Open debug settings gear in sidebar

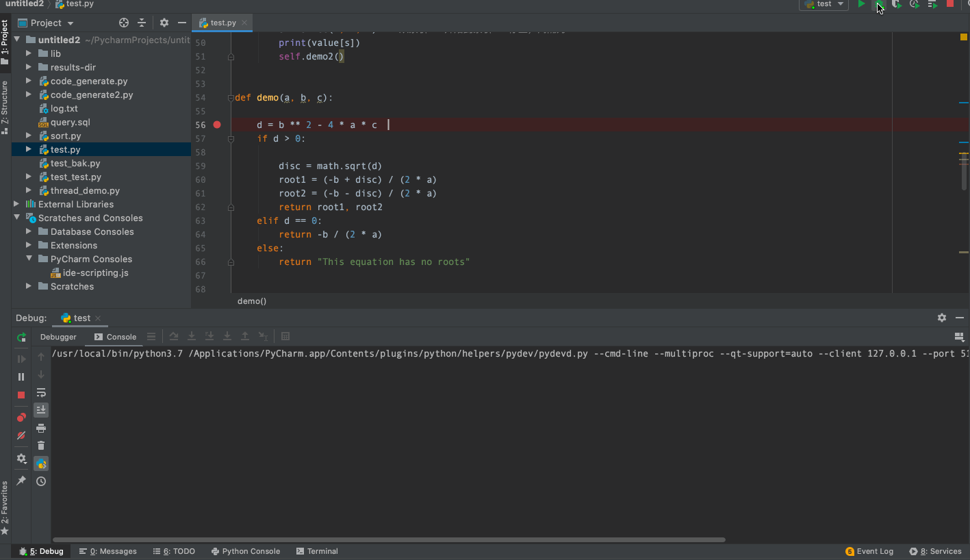pos(21,459)
